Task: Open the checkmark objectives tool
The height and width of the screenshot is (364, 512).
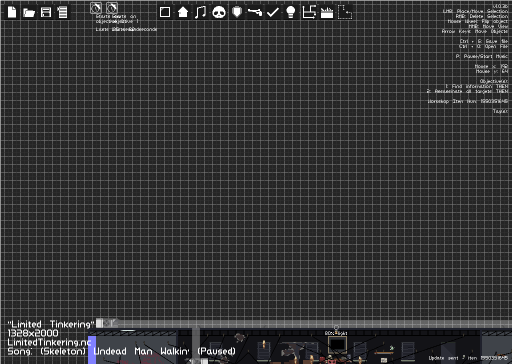Action: (x=273, y=12)
